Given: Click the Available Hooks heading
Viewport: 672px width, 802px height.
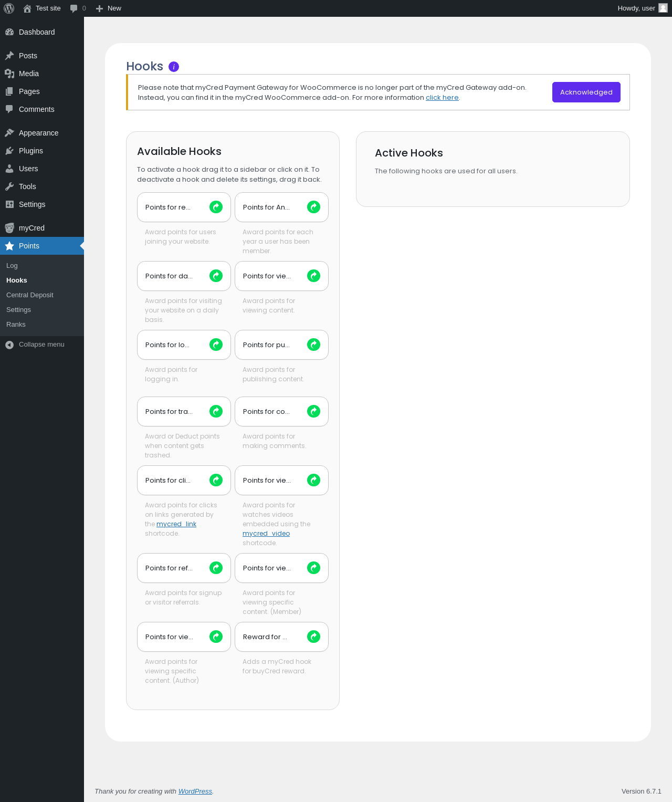Looking at the screenshot, I should tap(179, 151).
